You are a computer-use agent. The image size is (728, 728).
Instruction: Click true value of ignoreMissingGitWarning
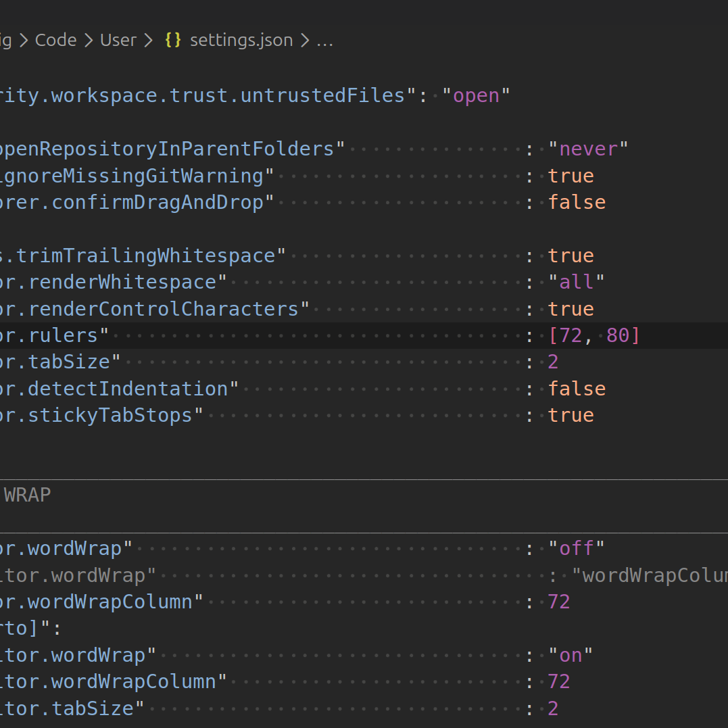click(x=571, y=176)
